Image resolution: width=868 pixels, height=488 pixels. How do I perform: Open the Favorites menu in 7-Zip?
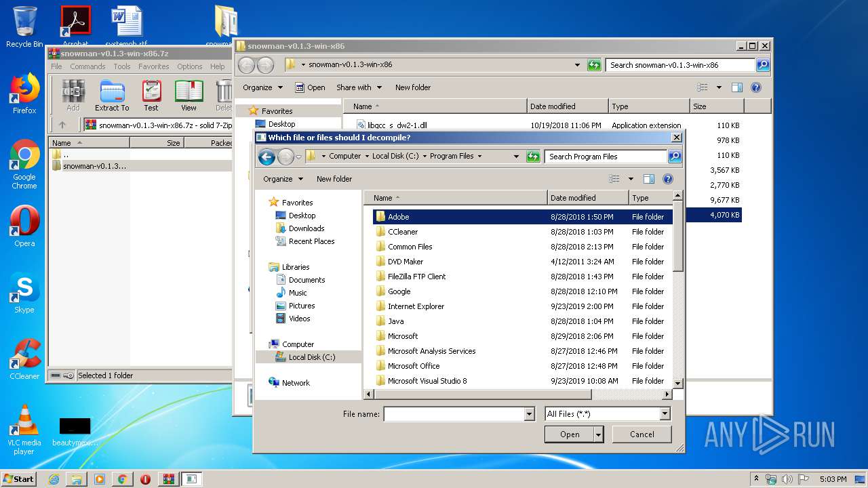[154, 66]
